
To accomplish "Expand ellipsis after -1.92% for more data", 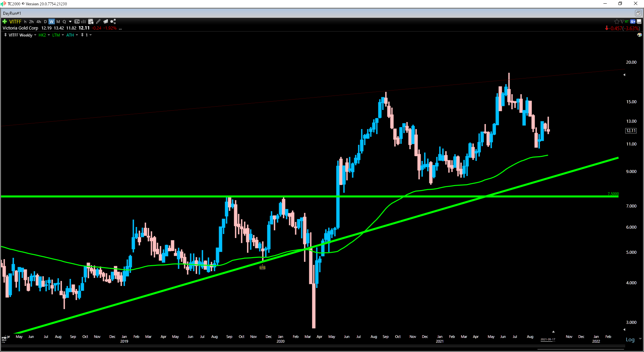I will click(x=120, y=28).
